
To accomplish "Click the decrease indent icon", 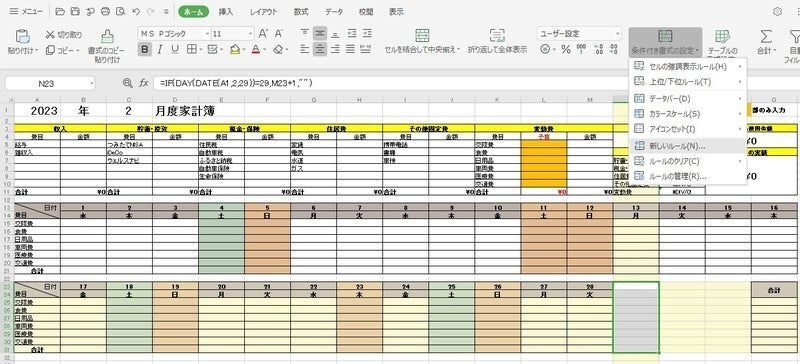I will [x=352, y=33].
